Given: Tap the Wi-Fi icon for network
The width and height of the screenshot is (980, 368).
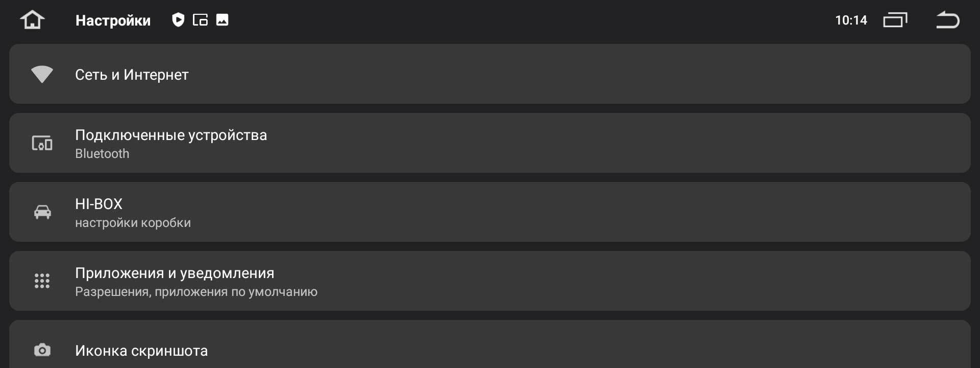Looking at the screenshot, I should tap(42, 74).
